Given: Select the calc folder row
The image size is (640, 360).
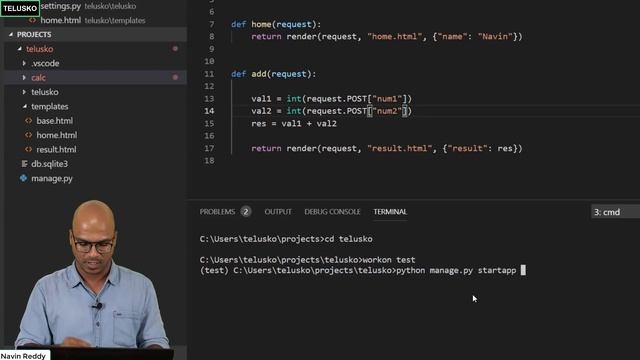Looking at the screenshot, I should click(96, 78).
